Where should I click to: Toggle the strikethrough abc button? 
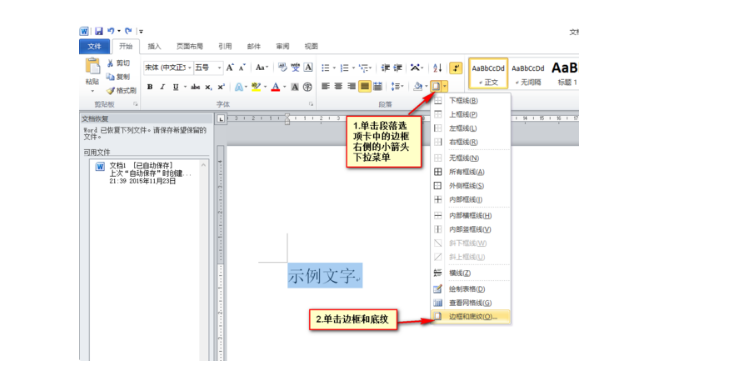pyautogui.click(x=196, y=86)
